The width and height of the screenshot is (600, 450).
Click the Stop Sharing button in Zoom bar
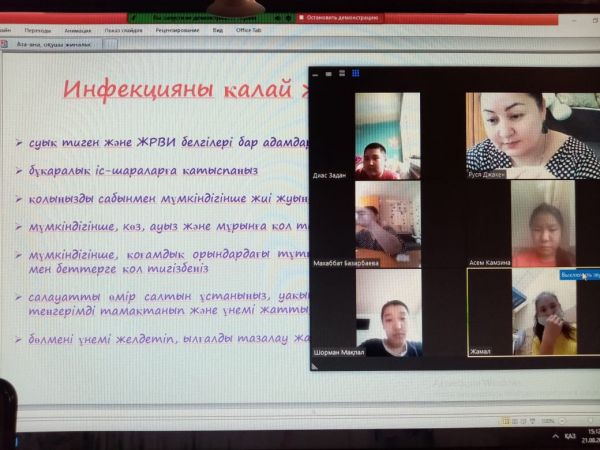341,18
